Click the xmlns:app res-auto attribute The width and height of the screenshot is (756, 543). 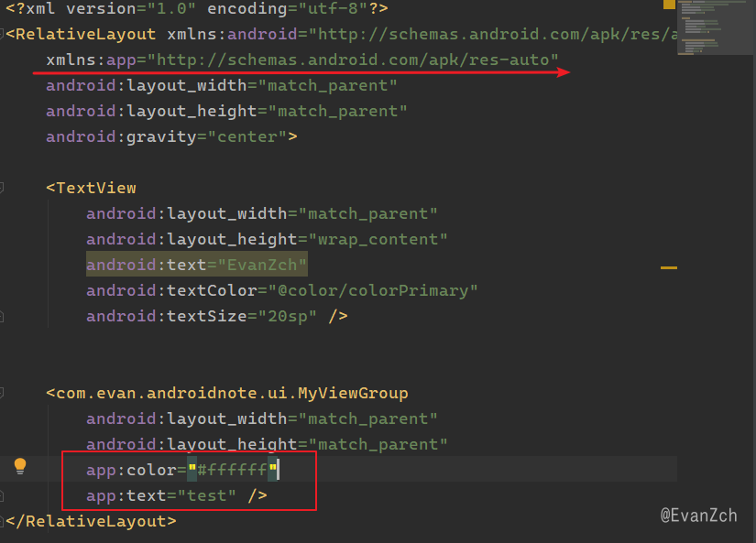tap(302, 60)
